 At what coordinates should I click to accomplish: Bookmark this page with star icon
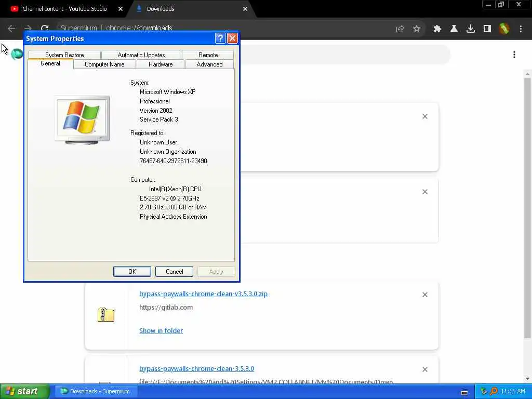(417, 29)
